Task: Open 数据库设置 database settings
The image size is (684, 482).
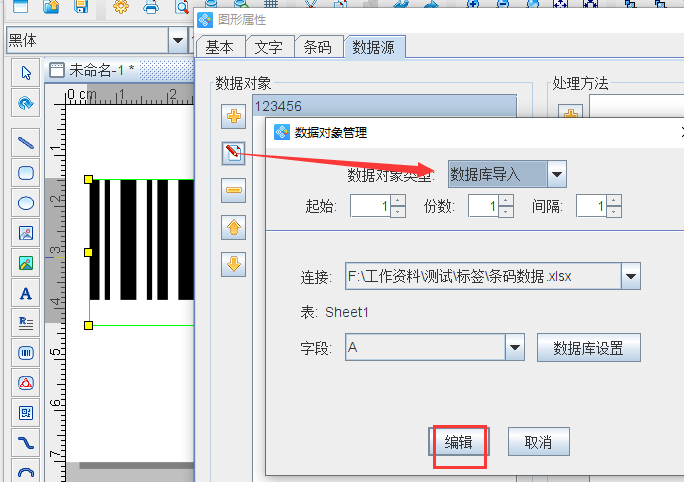Action: pyautogui.click(x=588, y=348)
